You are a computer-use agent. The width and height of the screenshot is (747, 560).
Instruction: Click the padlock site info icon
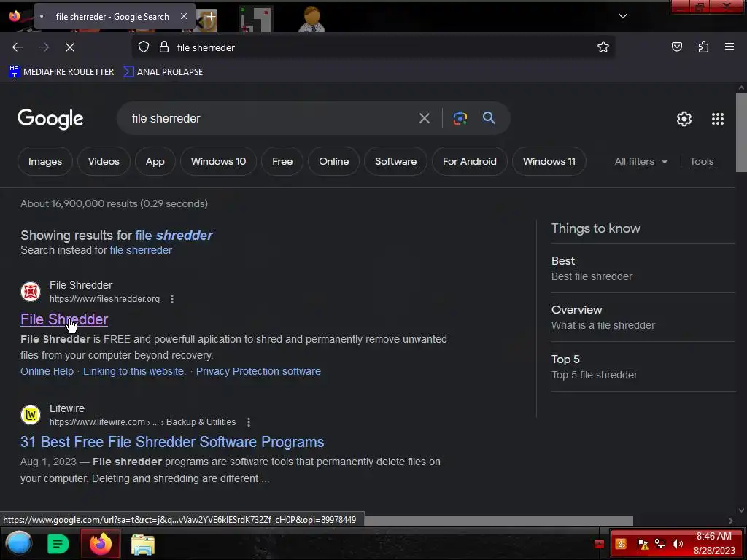[x=164, y=47]
